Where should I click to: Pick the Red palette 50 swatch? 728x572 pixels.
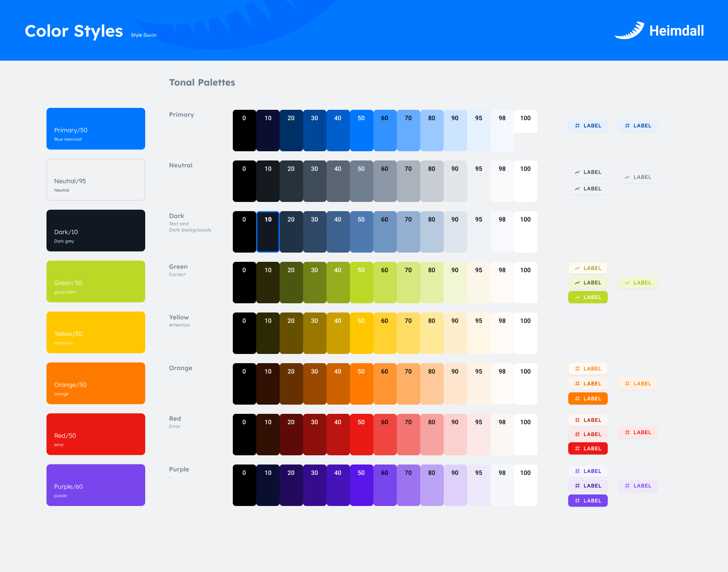click(x=362, y=435)
